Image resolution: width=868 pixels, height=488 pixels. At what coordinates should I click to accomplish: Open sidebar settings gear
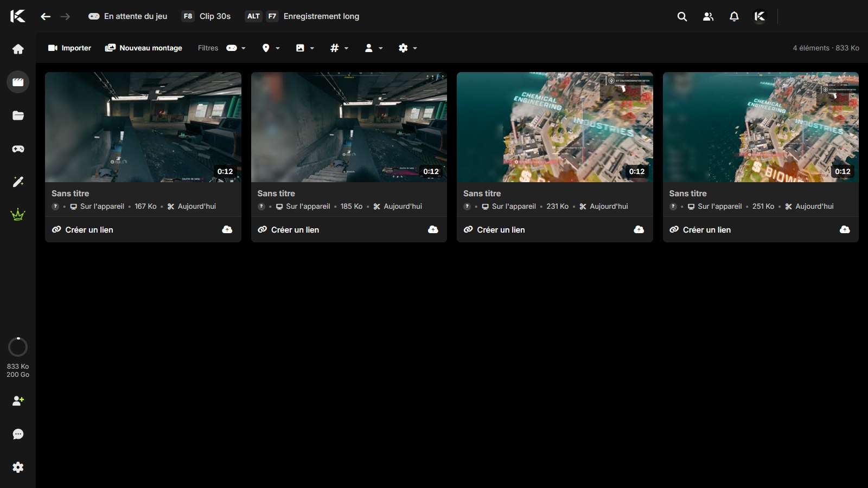click(x=18, y=467)
